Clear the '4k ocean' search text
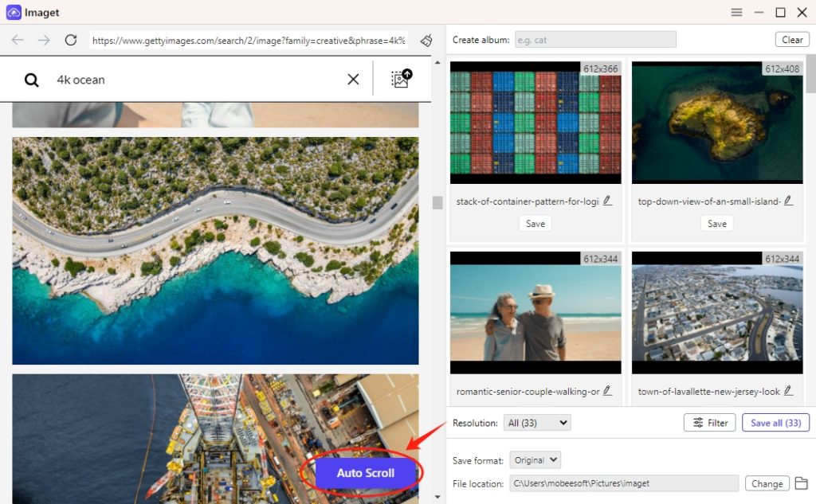 point(353,80)
